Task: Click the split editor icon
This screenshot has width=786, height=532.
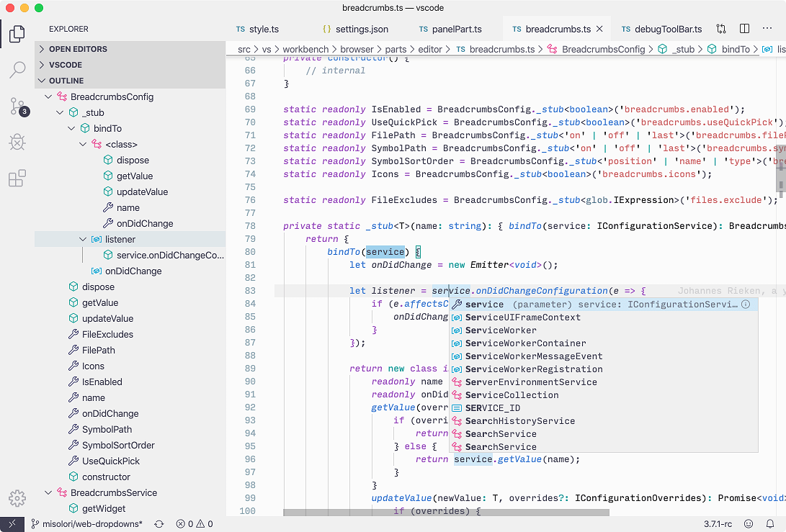Action: point(745,30)
